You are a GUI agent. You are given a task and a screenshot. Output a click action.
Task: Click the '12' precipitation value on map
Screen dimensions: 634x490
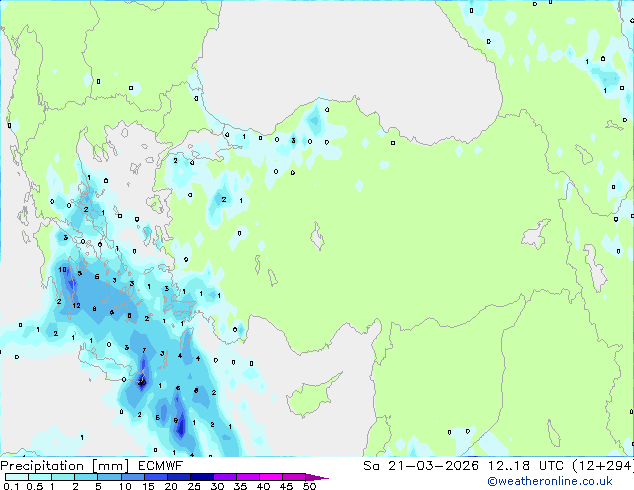click(x=76, y=306)
